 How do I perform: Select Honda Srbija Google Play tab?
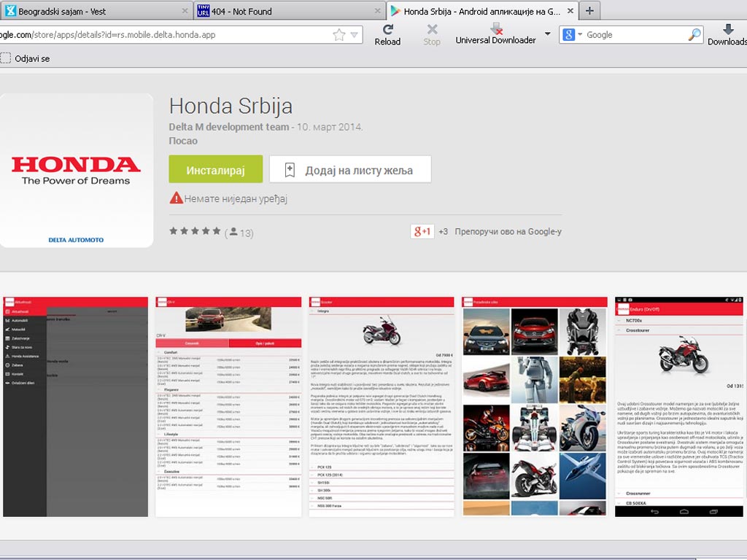tap(482, 11)
